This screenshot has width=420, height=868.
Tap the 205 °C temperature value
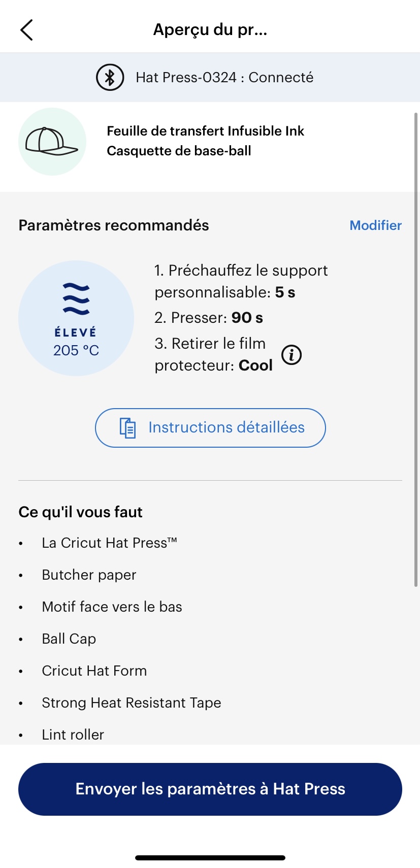pos(76,350)
